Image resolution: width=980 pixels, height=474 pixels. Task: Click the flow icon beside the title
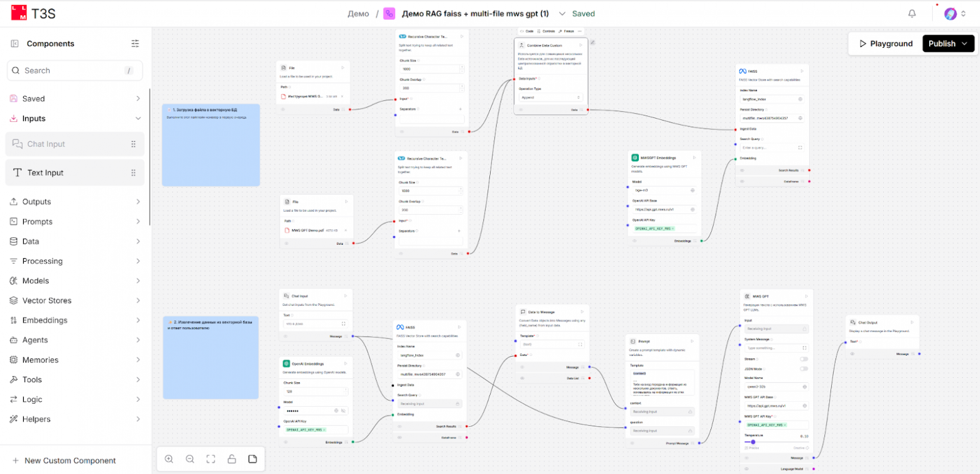[x=389, y=14]
